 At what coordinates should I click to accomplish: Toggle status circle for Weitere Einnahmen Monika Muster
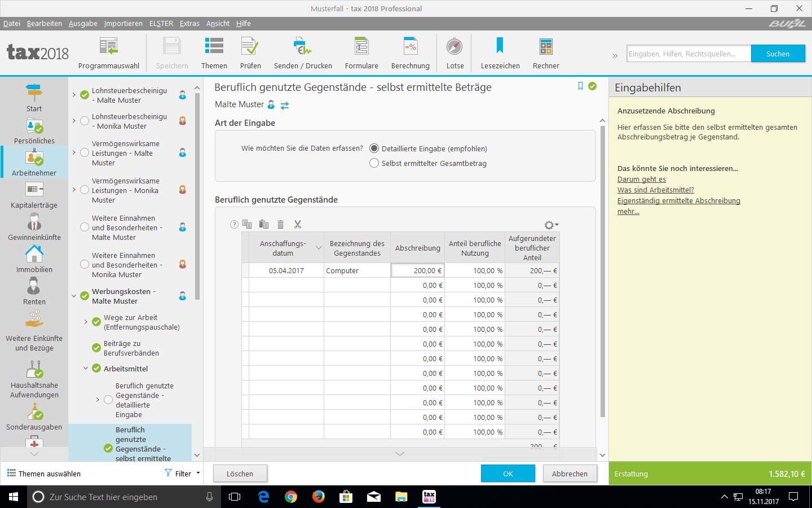coord(85,264)
